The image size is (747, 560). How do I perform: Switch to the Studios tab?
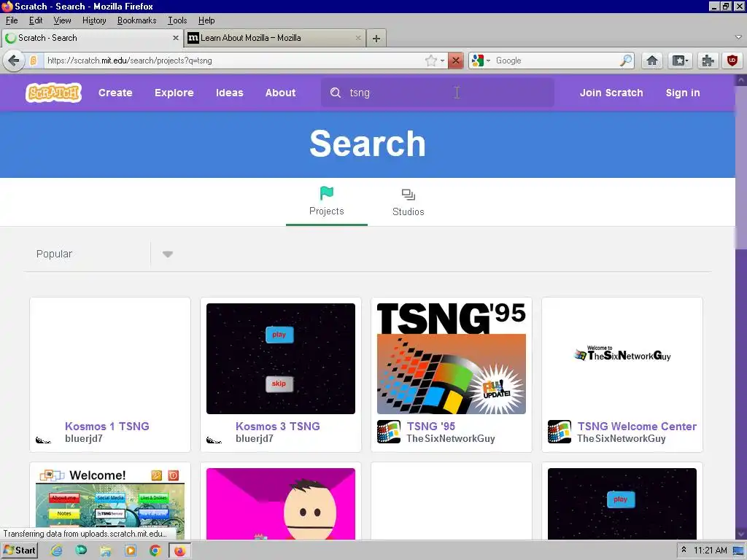(409, 203)
